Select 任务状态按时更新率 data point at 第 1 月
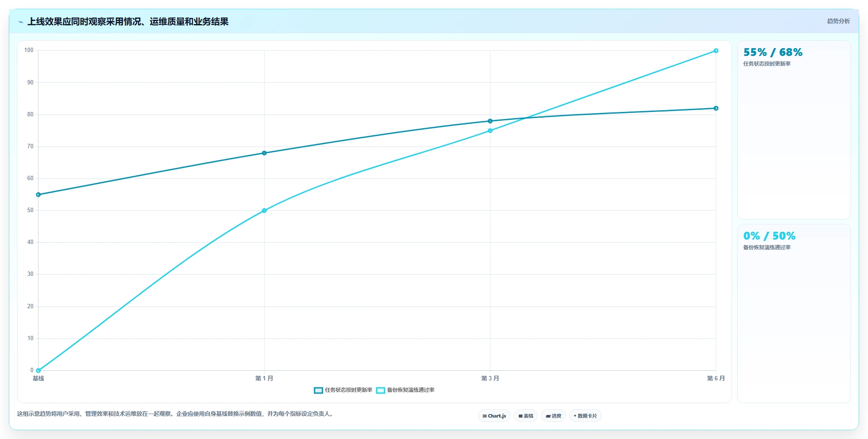Viewport: 868px width, 439px height. tap(264, 153)
